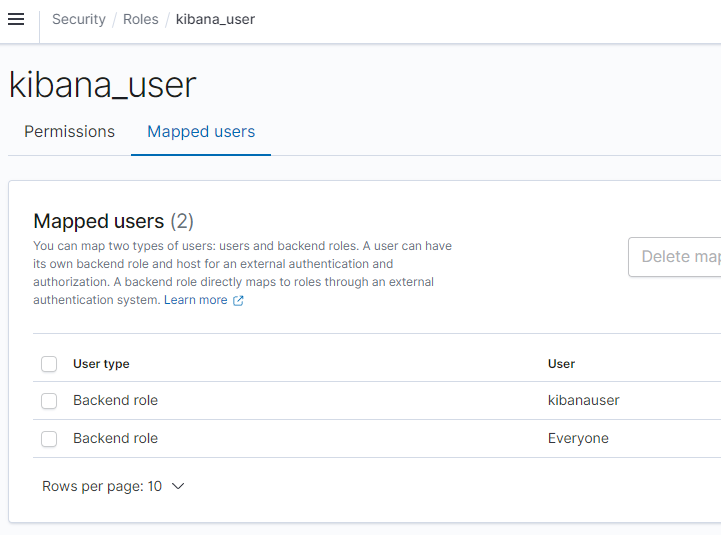Go to Roles breadcrumb

click(141, 19)
